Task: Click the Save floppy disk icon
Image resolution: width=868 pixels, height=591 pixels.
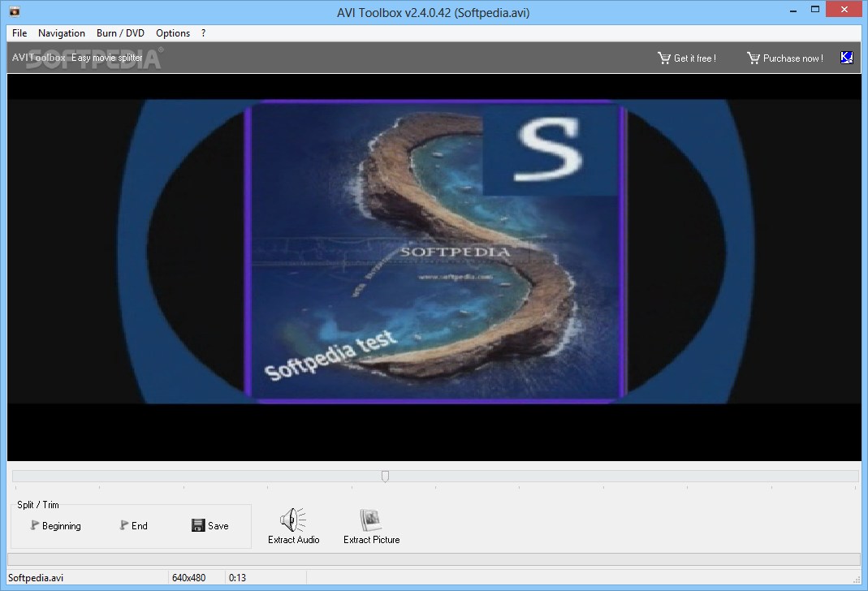Action: point(198,525)
